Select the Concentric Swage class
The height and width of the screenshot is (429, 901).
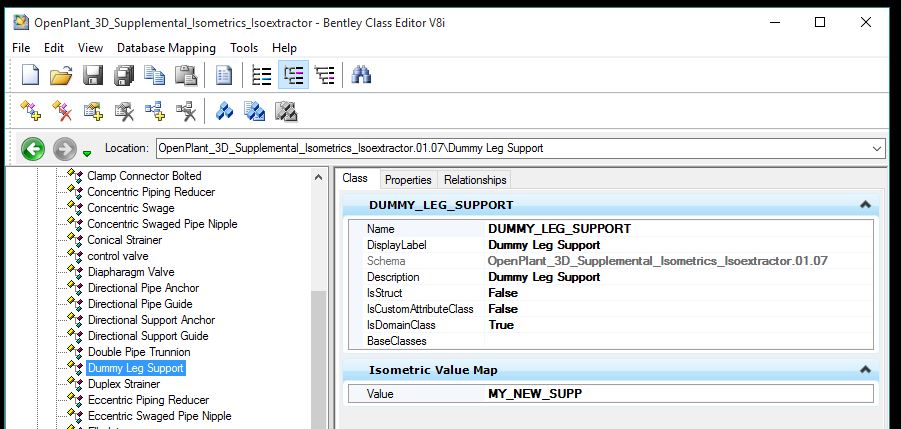pos(131,208)
